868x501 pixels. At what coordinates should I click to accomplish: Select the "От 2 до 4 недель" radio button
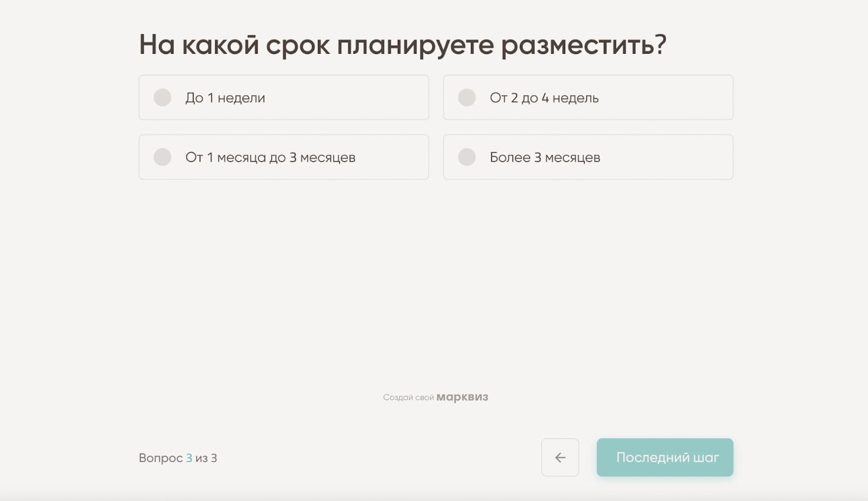click(467, 98)
